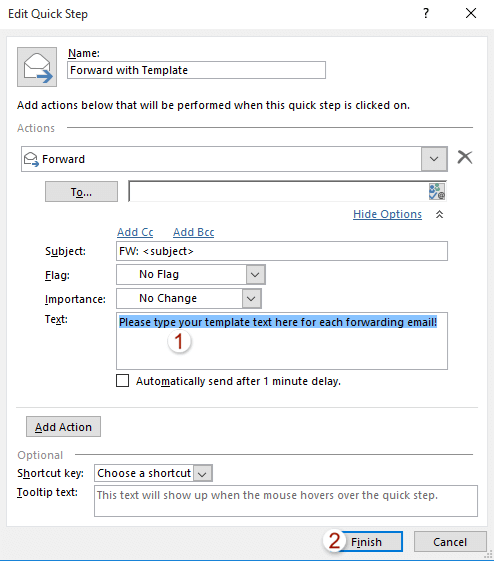Enable automatically send after 1 minute delay

click(123, 381)
